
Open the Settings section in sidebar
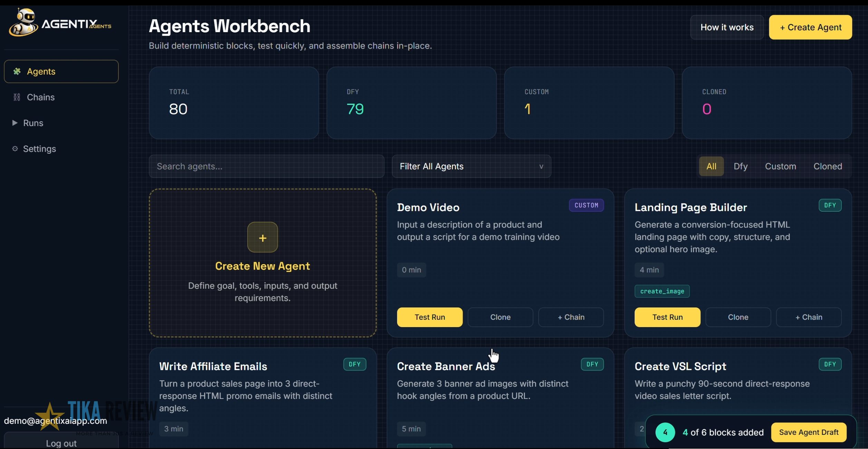(61, 149)
